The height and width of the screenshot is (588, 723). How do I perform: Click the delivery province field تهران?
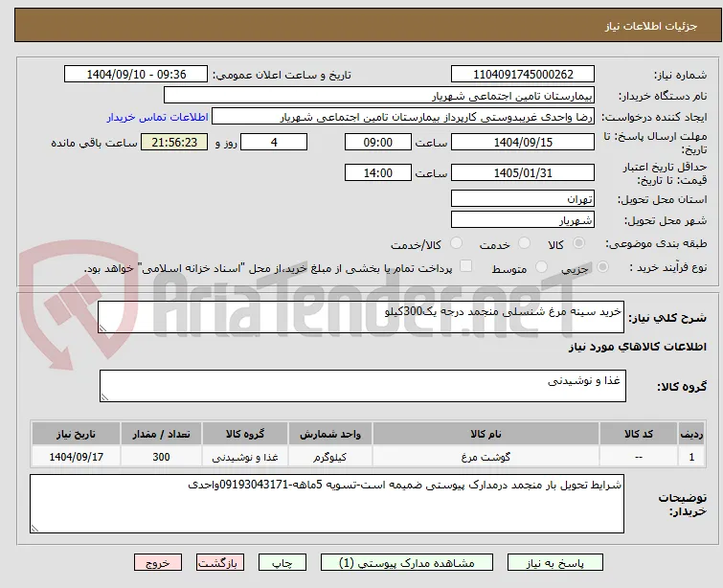[x=523, y=199]
